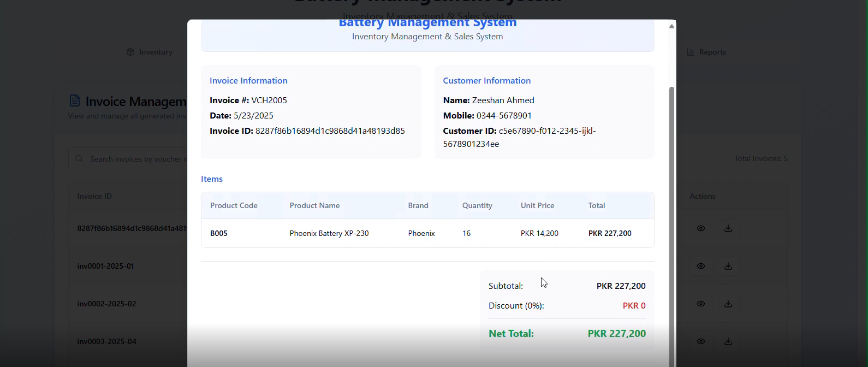
Task: Select the Phoenix brand cell
Action: point(421,234)
